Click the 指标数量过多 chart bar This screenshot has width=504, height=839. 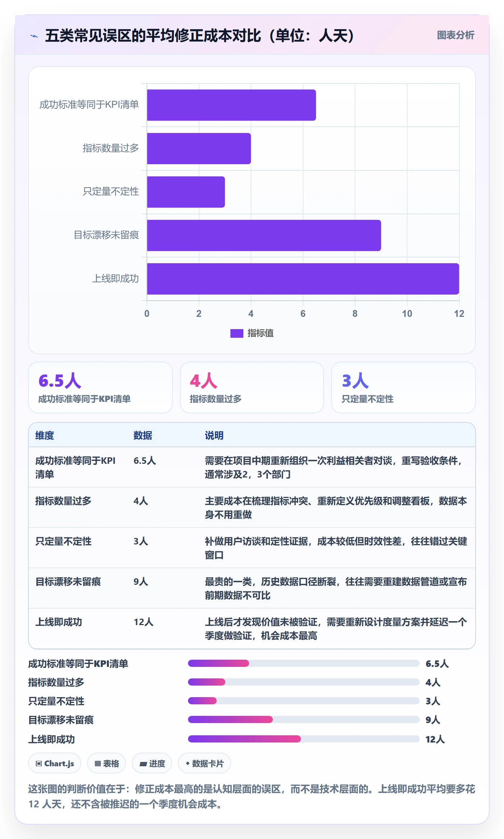[199, 148]
